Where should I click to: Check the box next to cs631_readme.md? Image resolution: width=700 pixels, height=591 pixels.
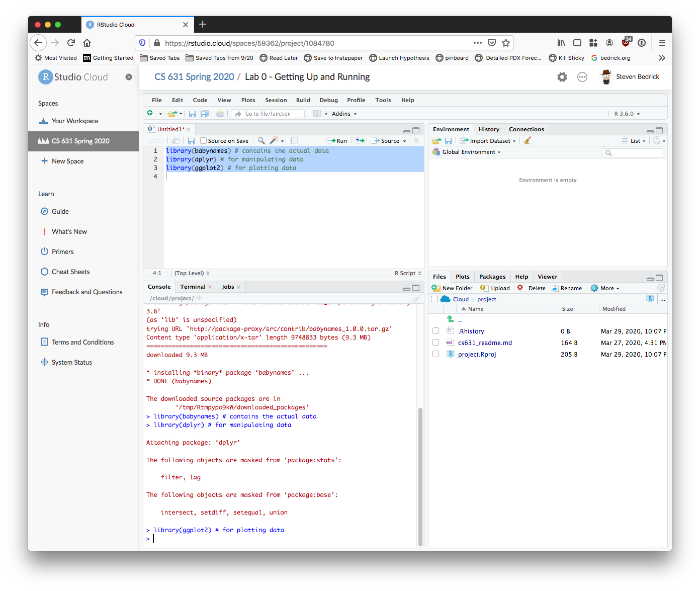point(435,343)
